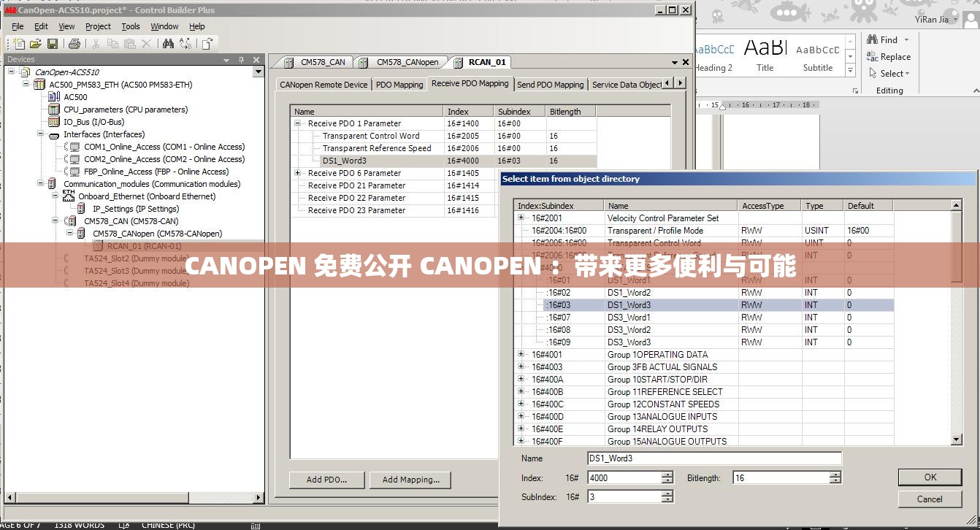Click the Add PDO button
Viewport: 980px width, 530px height.
click(x=326, y=480)
